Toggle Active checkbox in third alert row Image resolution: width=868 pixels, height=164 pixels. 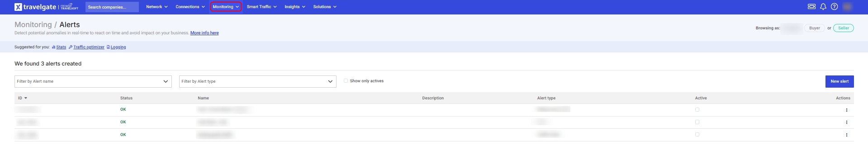tap(697, 135)
